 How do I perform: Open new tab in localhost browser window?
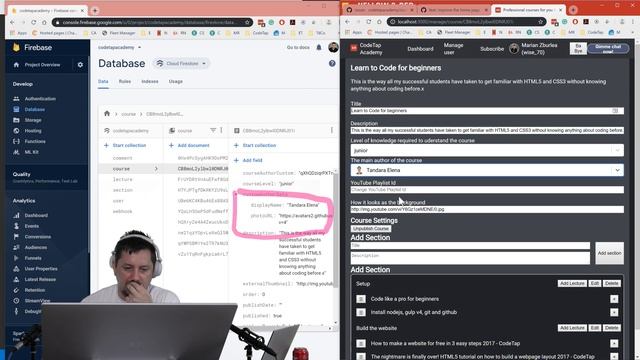click(573, 10)
